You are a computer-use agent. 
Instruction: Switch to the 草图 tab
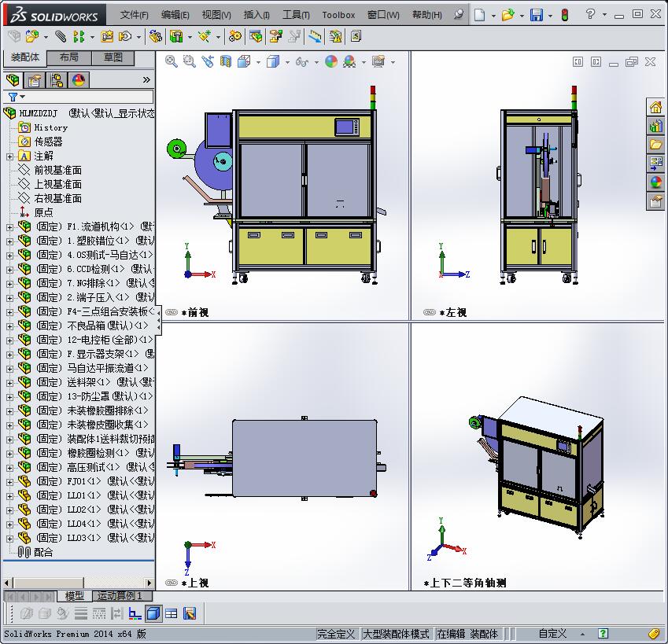[x=113, y=57]
